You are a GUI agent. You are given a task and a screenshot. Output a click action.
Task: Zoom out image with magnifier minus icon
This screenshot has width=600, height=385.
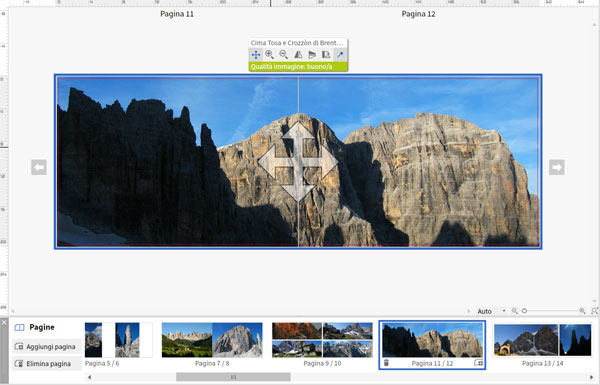pos(284,55)
